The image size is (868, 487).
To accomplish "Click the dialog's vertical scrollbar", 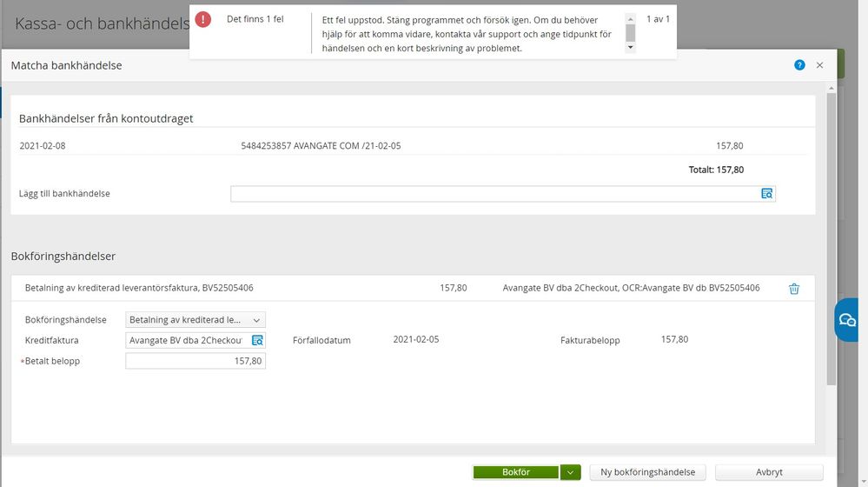I will pyautogui.click(x=831, y=238).
